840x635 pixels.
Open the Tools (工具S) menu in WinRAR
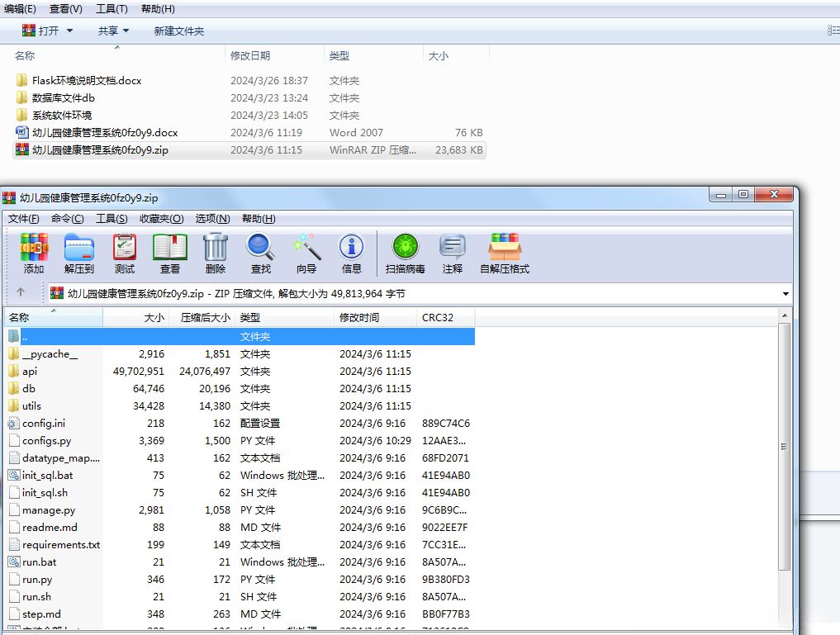coord(112,219)
